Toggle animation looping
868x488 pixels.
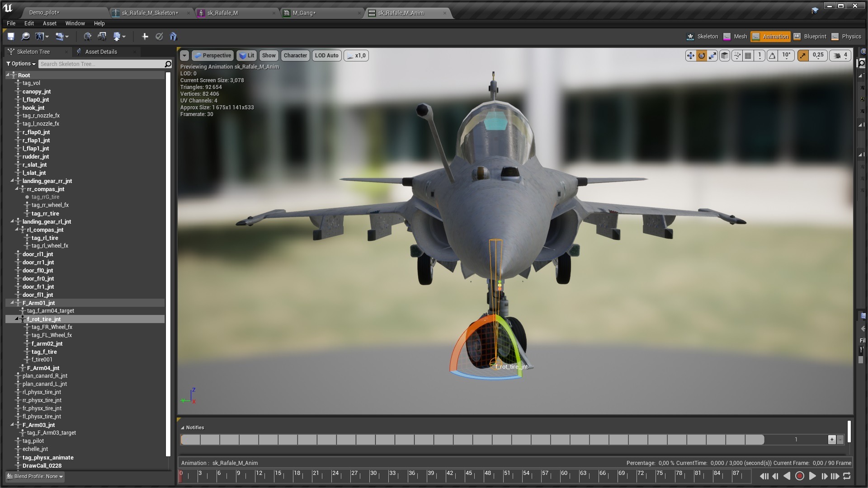(847, 476)
